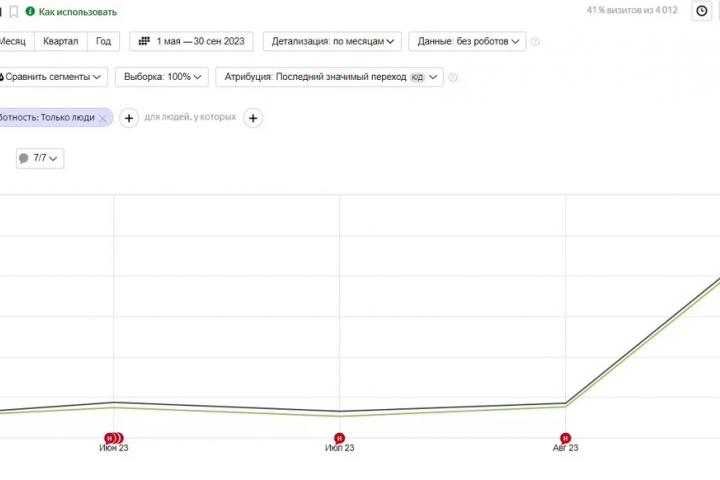Screen dimensions: 720x480
Task: Expand Атрибуция: Последний значимый переход dropdown
Action: click(329, 77)
